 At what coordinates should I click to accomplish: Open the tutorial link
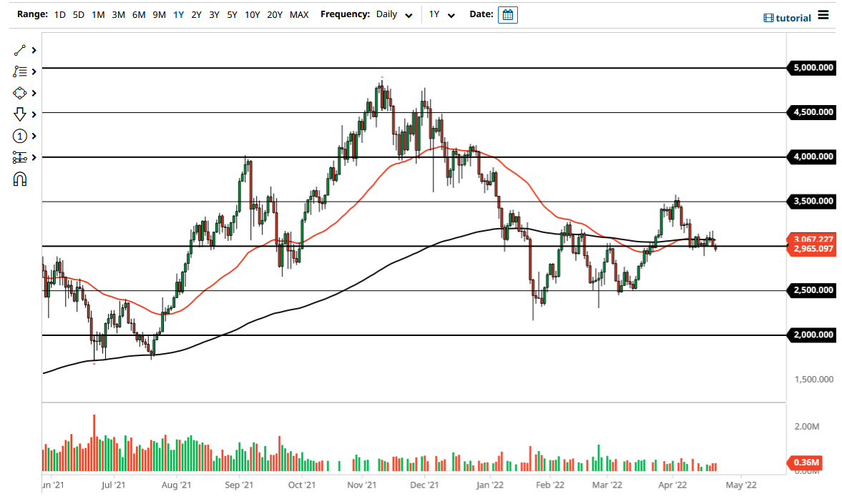pyautogui.click(x=793, y=19)
